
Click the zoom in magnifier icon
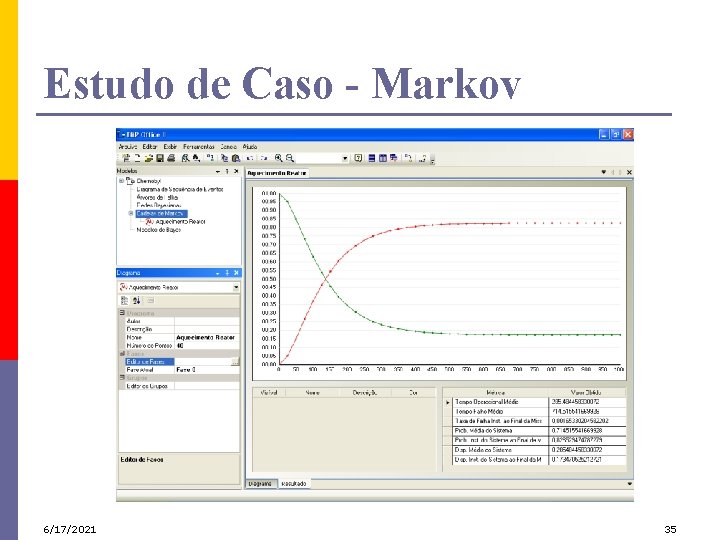pos(279,158)
